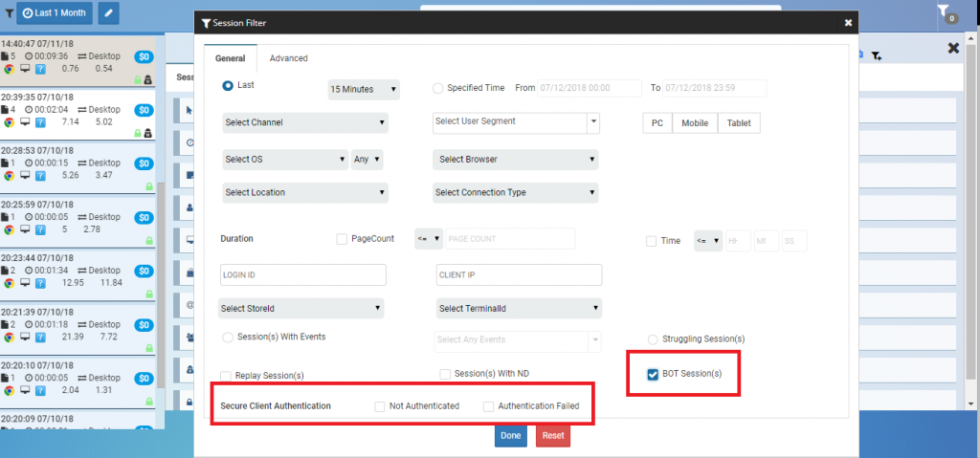The image size is (980, 458).
Task: Switch to the Advanced tab
Action: tap(288, 58)
